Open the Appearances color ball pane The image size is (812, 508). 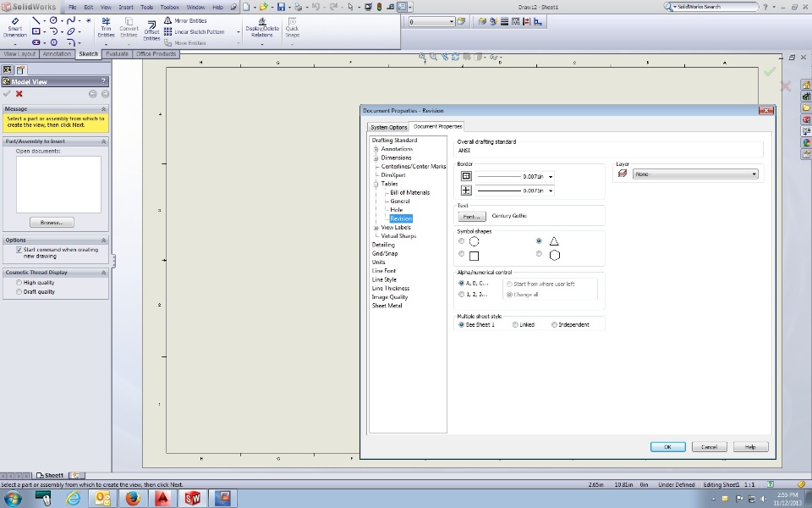click(806, 142)
